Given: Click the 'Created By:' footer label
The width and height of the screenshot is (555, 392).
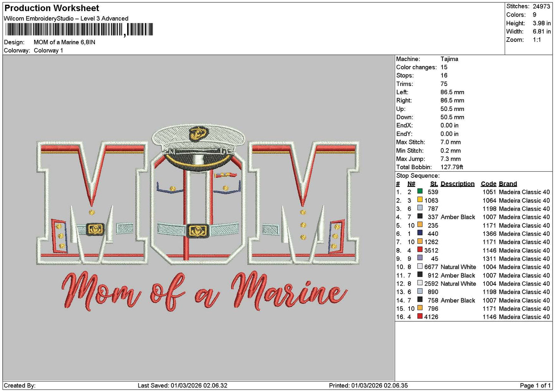Looking at the screenshot, I should [20, 385].
